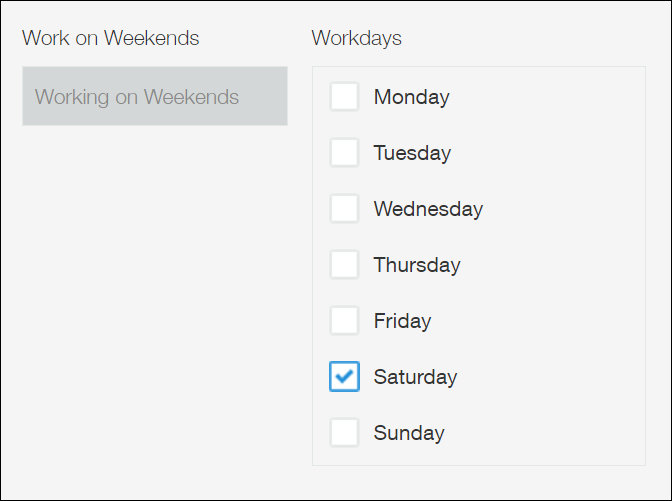Select the Friday checkbox

point(344,321)
